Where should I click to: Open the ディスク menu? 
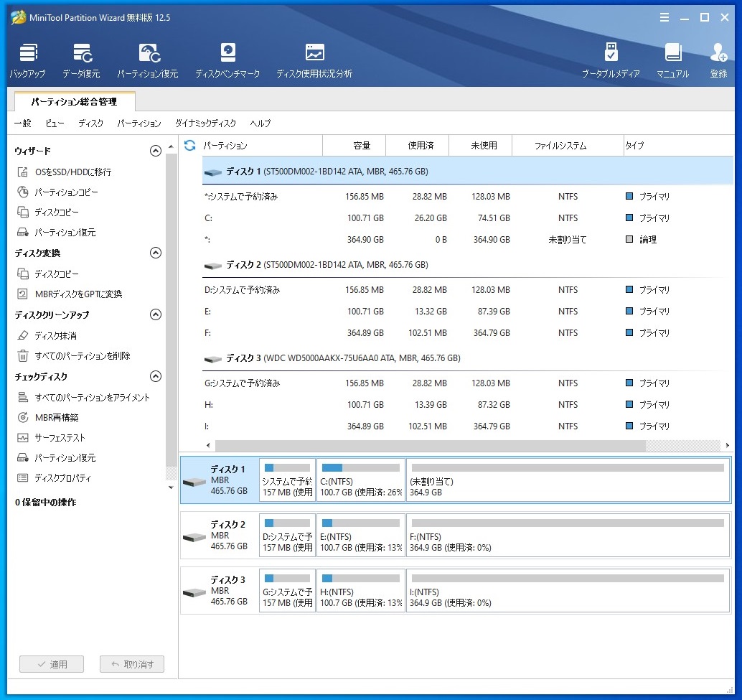91,123
